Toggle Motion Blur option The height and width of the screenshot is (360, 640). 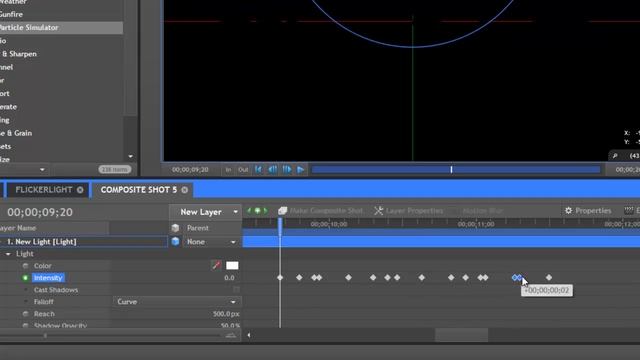pos(482,211)
